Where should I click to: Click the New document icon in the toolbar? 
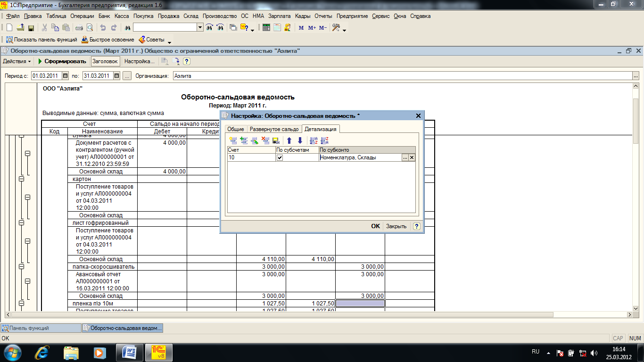pos(9,28)
